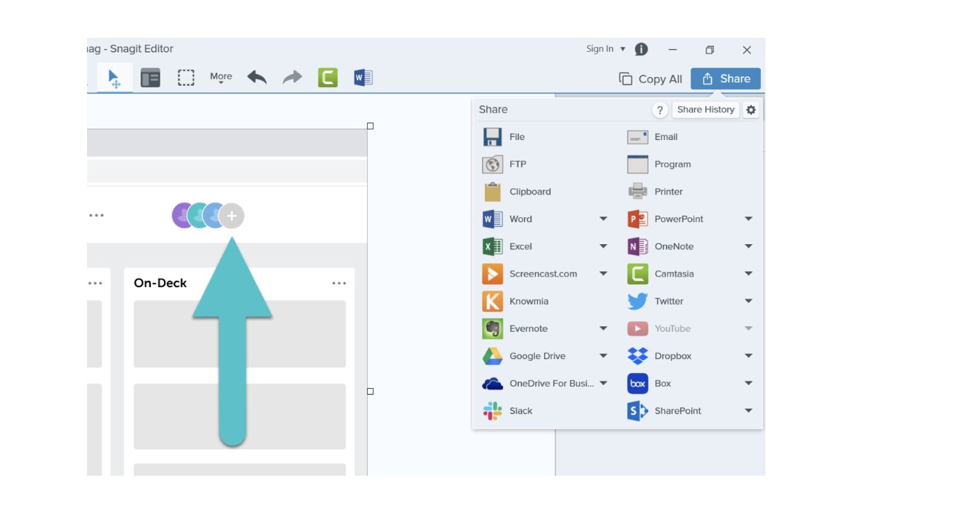
Task: Send to Word from toolbar
Action: point(363,78)
